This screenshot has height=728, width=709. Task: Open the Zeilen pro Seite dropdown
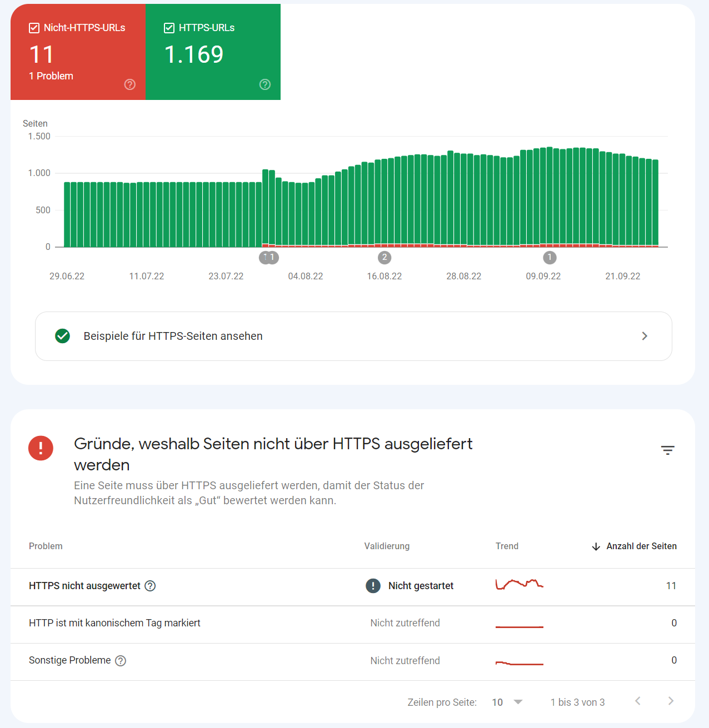click(507, 702)
